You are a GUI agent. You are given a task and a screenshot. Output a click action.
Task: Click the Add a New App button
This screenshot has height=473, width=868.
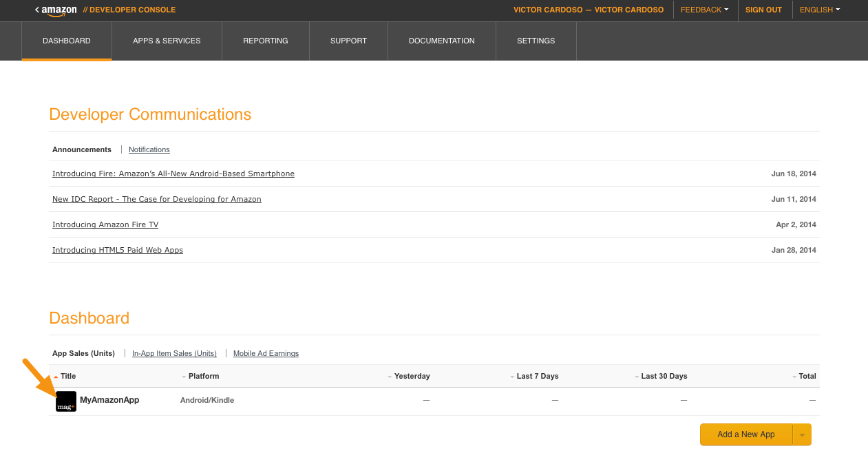point(746,434)
